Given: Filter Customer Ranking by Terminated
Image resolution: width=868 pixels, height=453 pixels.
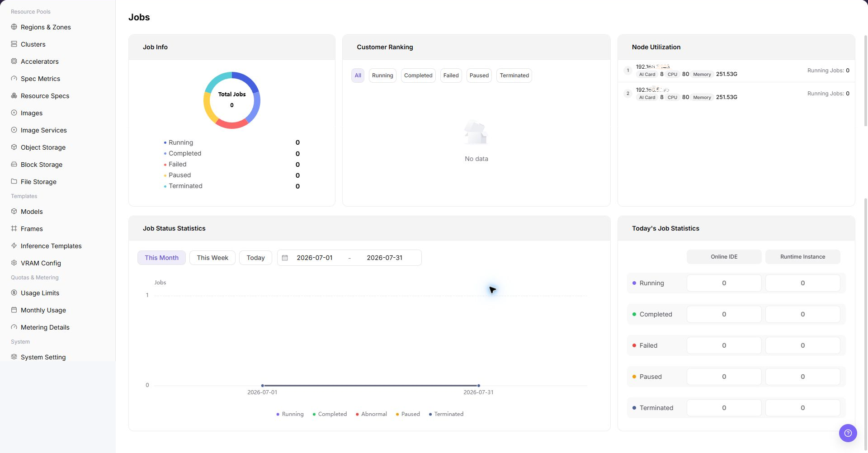Looking at the screenshot, I should tap(514, 75).
